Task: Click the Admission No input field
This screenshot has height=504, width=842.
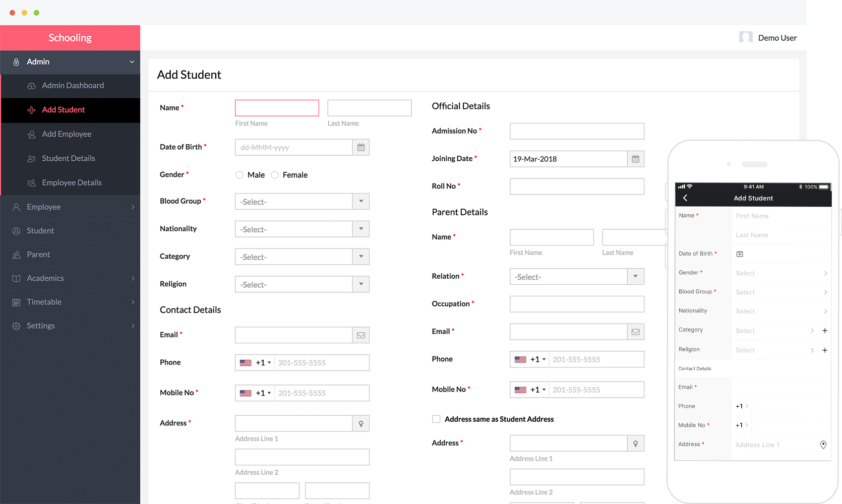Action: pos(576,131)
